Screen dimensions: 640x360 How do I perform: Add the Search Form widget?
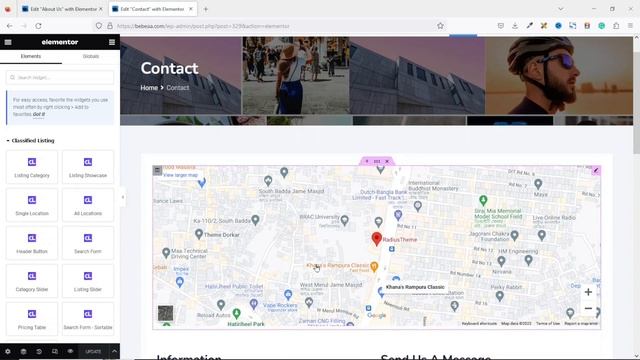pos(88,243)
